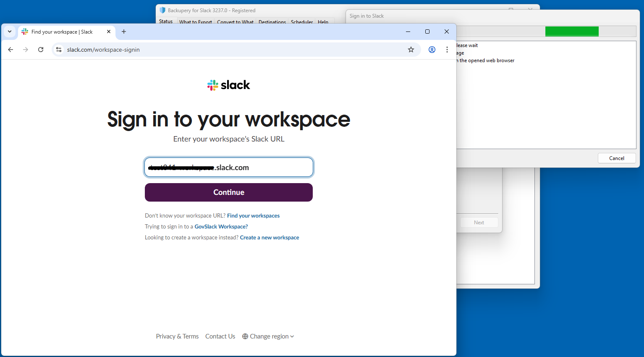Screen dimensions: 644x357
Task: Open the site information icon in the address bar
Action: click(59, 50)
